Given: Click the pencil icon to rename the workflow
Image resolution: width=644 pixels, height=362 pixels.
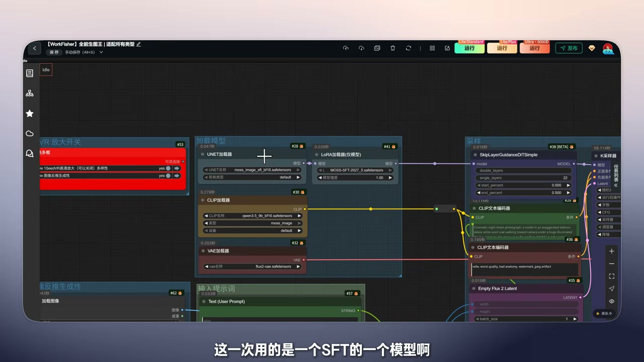Looking at the screenshot, I should click(x=139, y=44).
